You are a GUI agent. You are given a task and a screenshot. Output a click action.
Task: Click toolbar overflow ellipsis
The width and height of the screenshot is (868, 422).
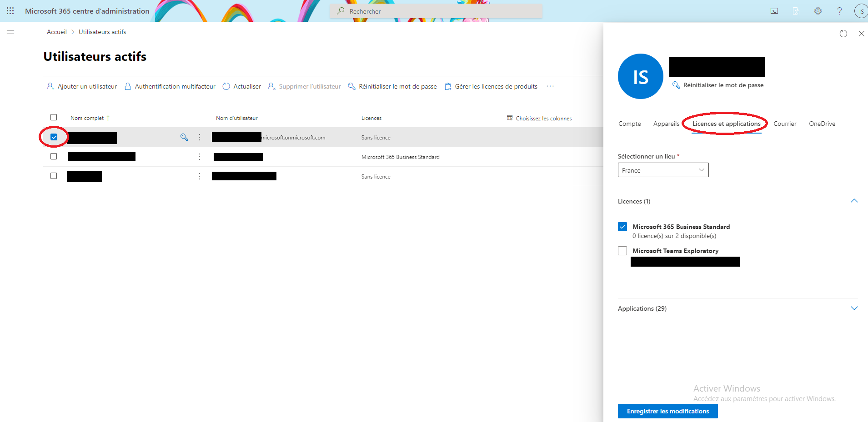coord(550,86)
